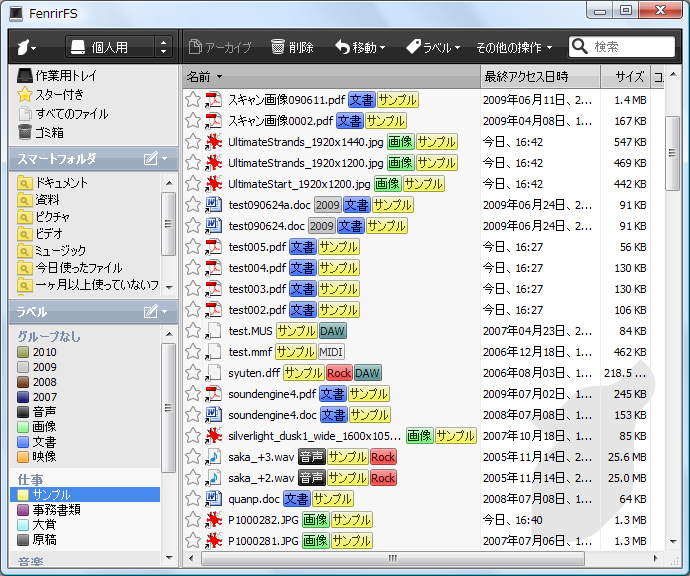The image size is (690, 576).
Task: Select file silverlight_dusk1_wide_1600x105...
Action: [314, 436]
